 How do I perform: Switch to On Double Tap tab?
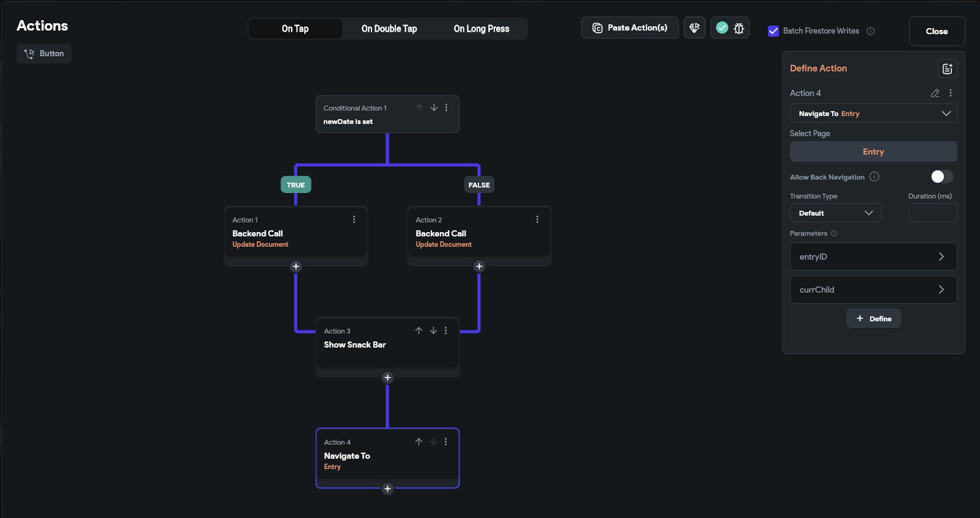pyautogui.click(x=389, y=29)
